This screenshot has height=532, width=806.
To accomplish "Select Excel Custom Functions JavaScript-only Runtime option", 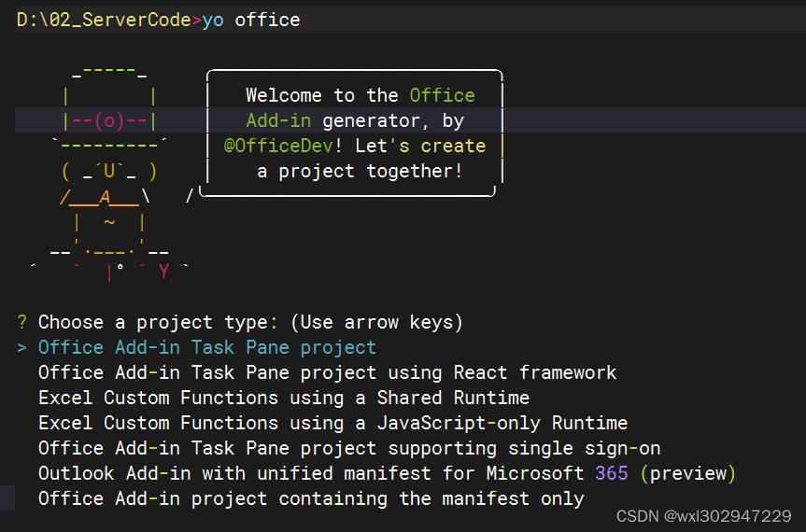I will (x=333, y=423).
